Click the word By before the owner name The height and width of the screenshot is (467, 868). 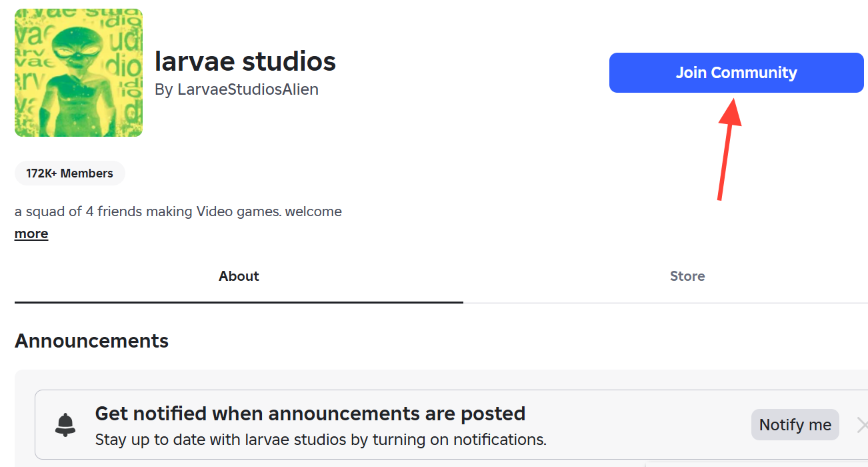163,89
